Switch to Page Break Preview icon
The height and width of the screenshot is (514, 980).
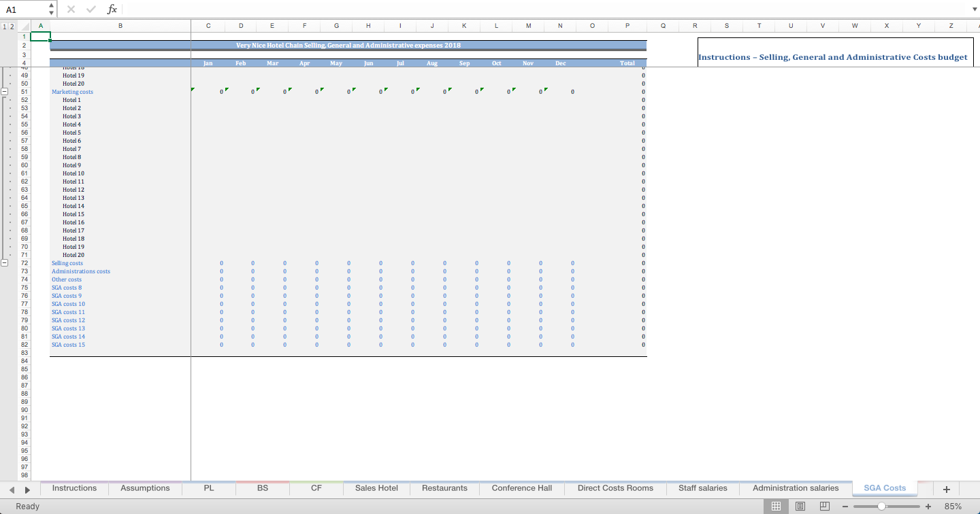click(825, 507)
